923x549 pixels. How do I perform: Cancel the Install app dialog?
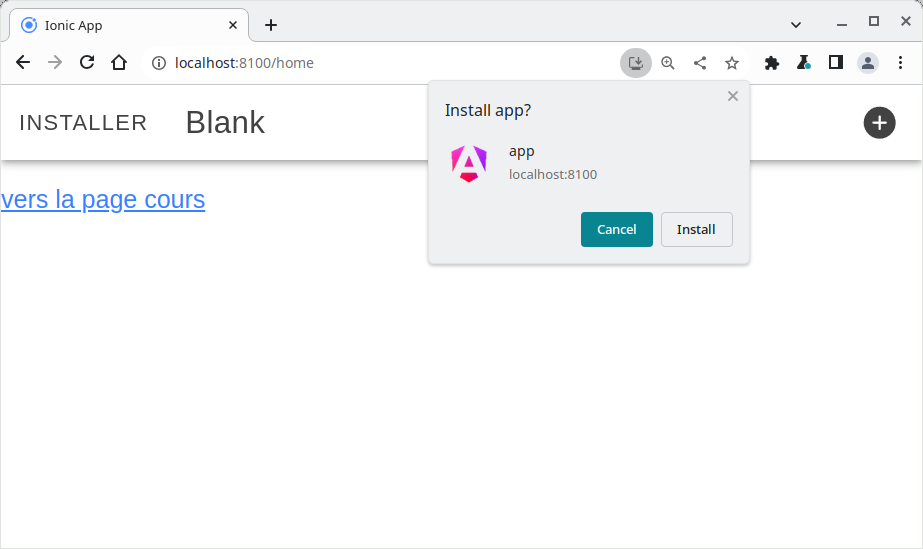click(x=616, y=229)
